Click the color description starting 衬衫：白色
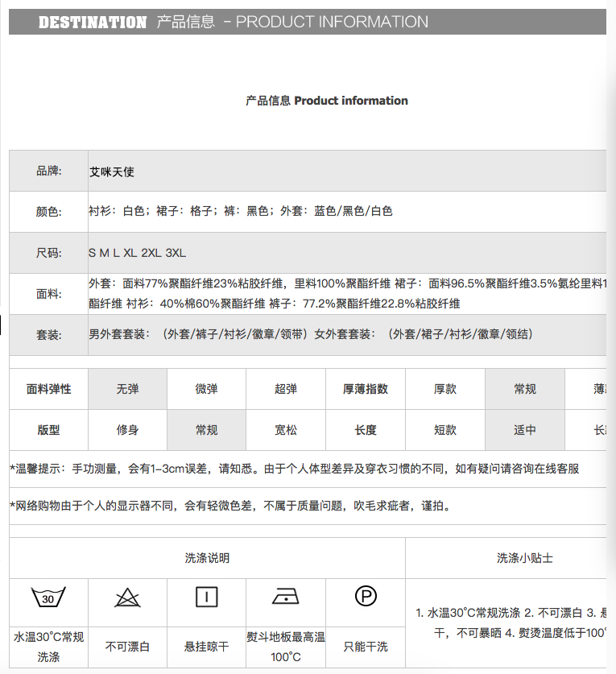The width and height of the screenshot is (616, 674). [240, 211]
